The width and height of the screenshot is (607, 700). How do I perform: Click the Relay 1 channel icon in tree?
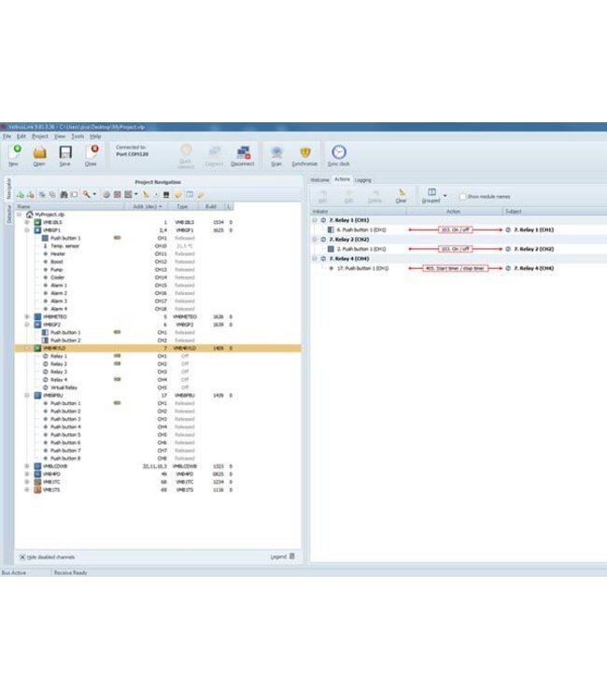tap(46, 357)
